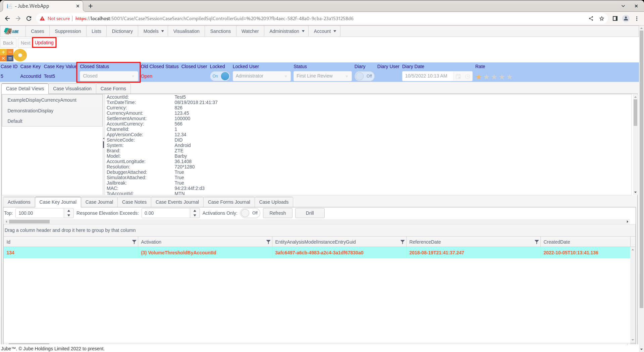
Task: Toggle the Locked switch off
Action: click(x=220, y=76)
